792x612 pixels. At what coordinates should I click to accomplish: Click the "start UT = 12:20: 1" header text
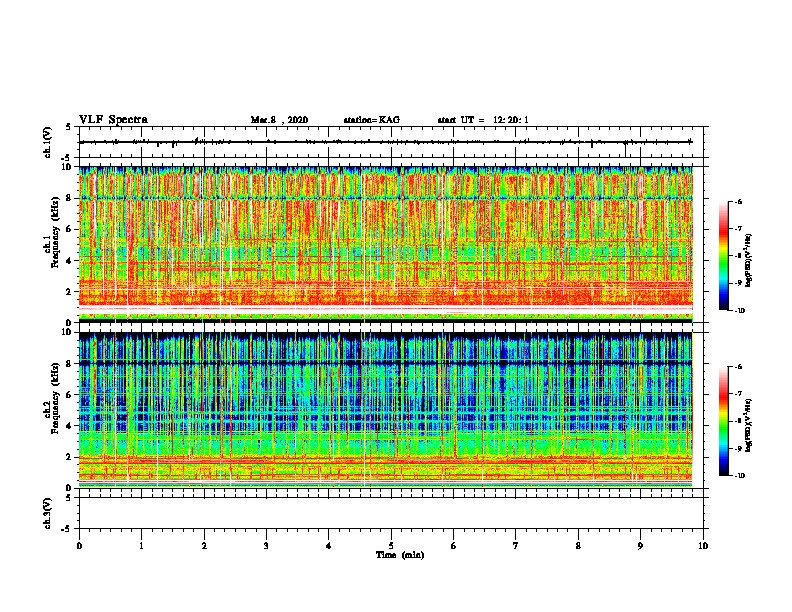click(x=483, y=120)
